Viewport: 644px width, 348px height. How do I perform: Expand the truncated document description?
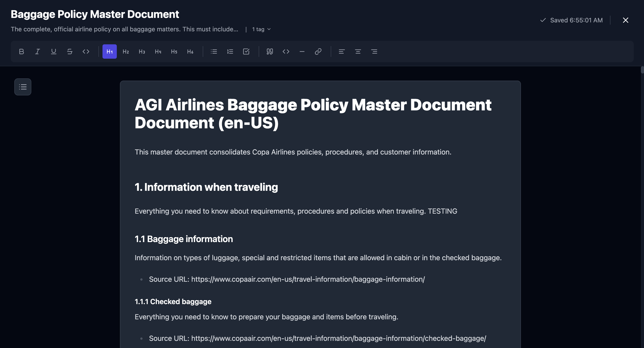pos(124,29)
